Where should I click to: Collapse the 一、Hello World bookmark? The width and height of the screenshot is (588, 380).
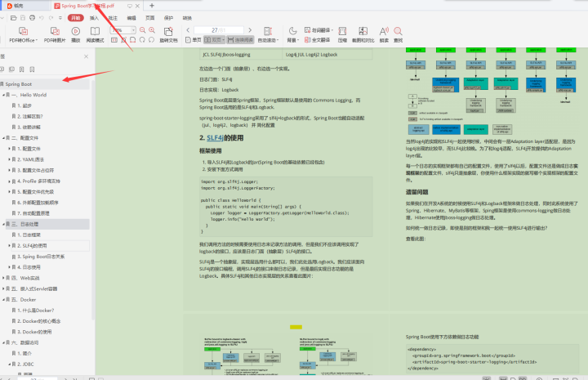click(3, 95)
